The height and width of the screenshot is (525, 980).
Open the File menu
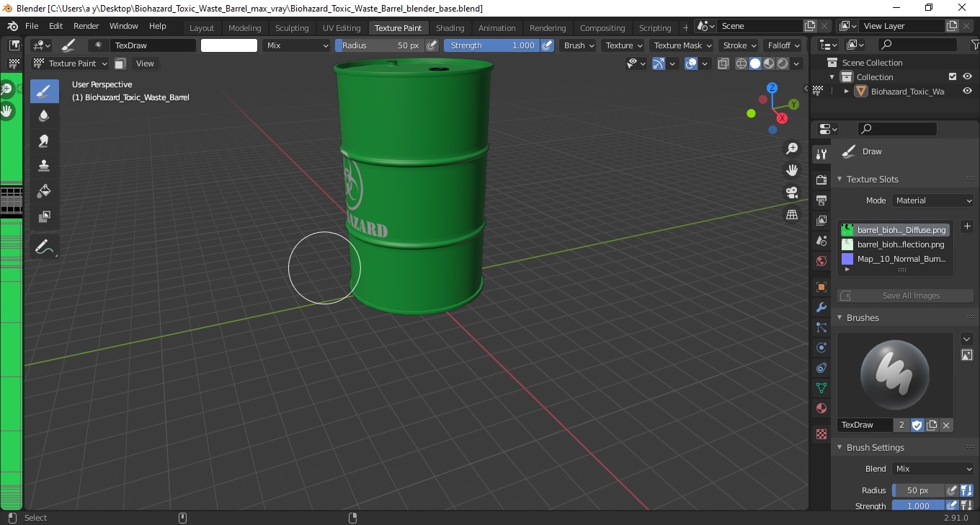click(32, 26)
